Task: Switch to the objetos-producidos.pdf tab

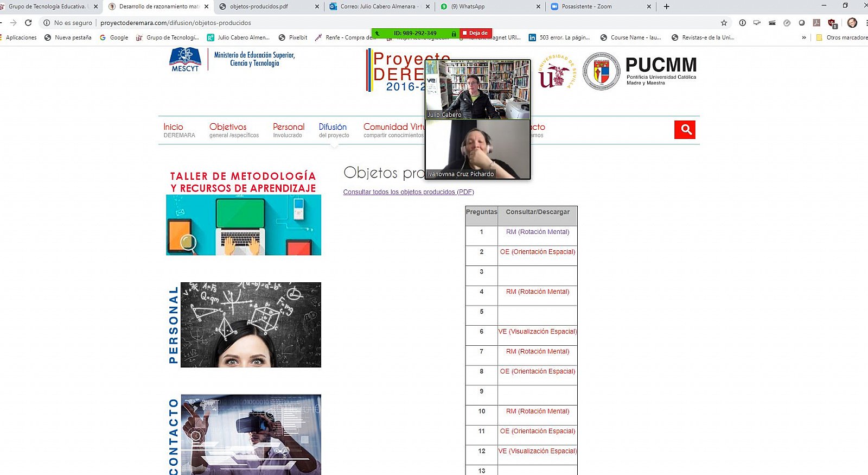Action: tap(259, 7)
